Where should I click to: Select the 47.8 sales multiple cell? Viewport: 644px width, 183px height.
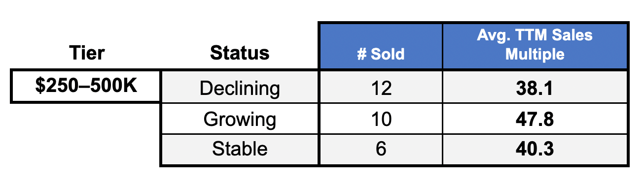(535, 119)
